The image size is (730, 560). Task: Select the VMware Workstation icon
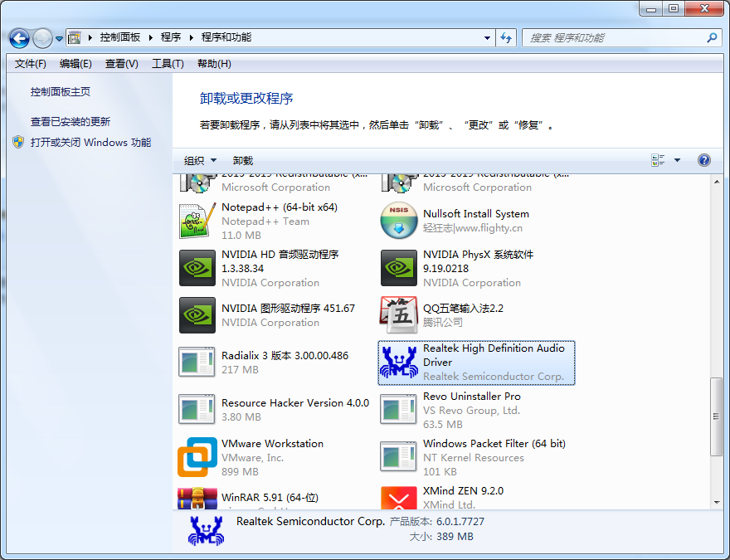coord(197,456)
